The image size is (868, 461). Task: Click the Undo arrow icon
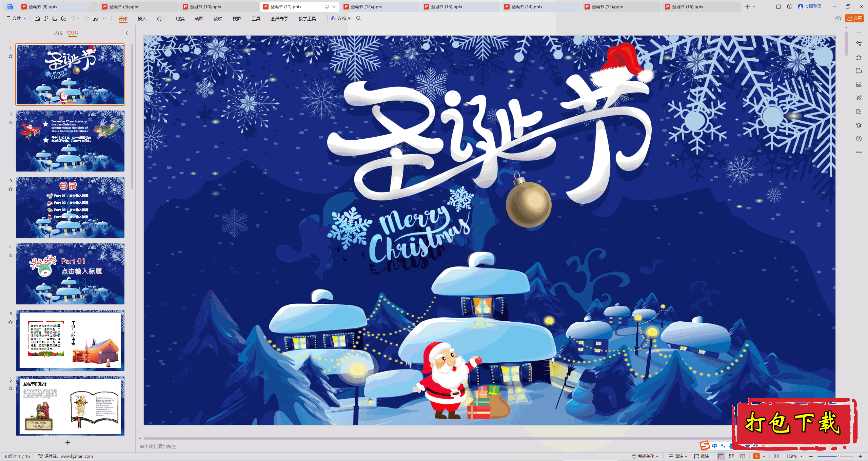pyautogui.click(x=73, y=18)
